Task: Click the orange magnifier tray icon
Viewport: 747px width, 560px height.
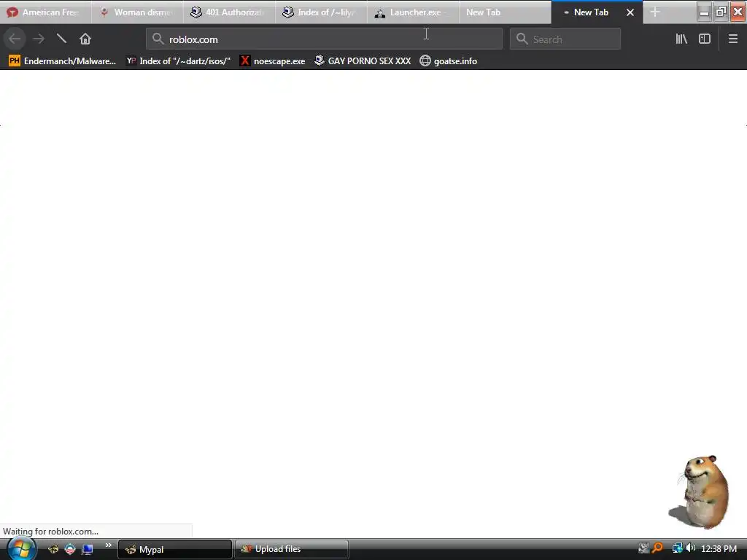Action: pos(657,548)
